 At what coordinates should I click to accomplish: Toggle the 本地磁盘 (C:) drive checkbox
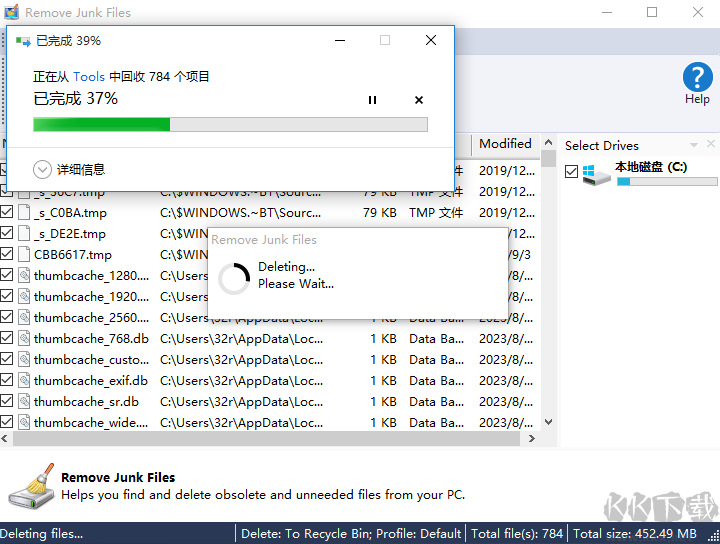coord(571,172)
